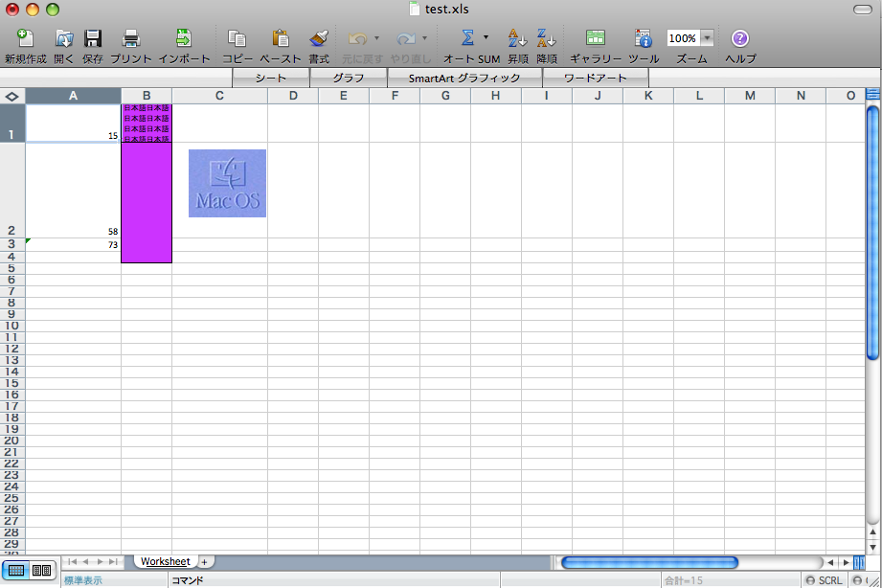
Task: Open the Gallery (ギャラリー) icon
Action: click(x=596, y=39)
